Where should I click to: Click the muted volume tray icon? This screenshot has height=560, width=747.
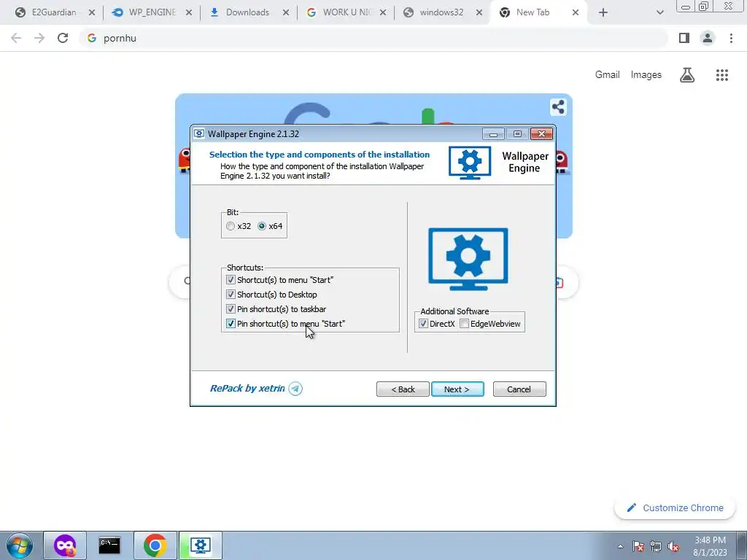tap(673, 547)
